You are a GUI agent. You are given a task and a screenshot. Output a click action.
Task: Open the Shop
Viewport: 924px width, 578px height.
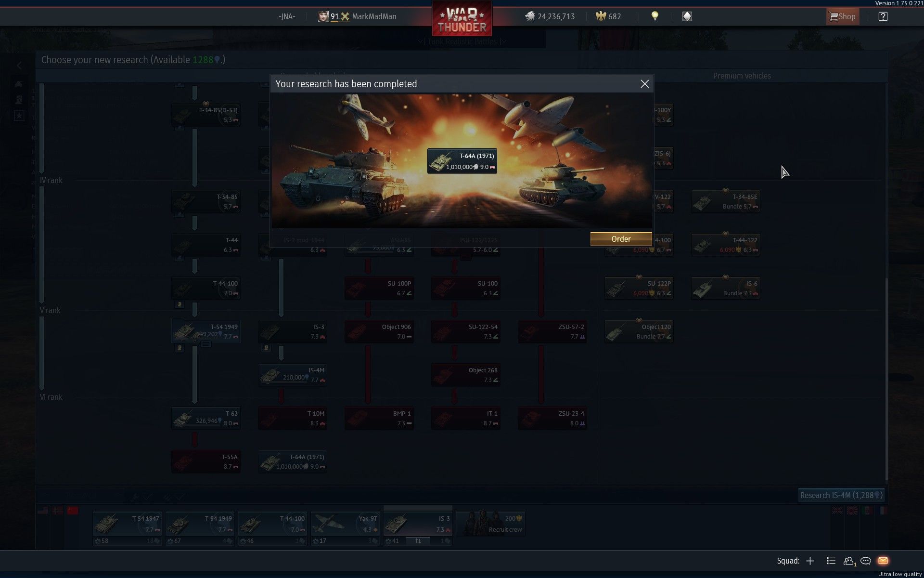(842, 16)
